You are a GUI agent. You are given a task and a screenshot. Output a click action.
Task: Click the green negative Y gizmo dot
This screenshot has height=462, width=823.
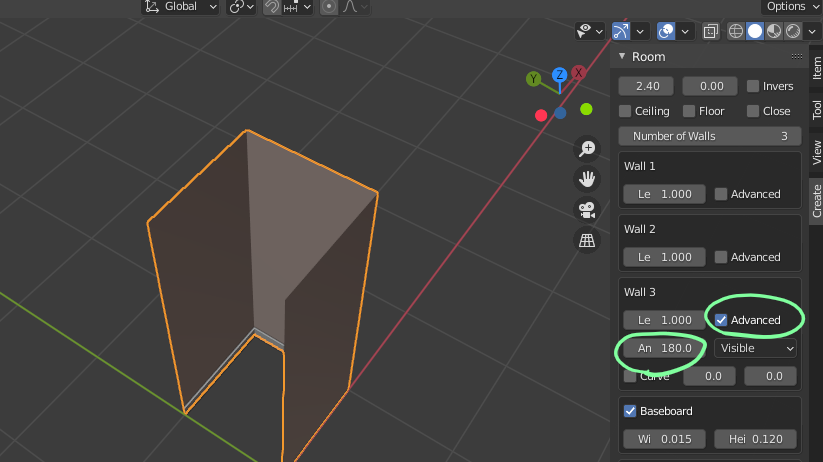tap(586, 109)
